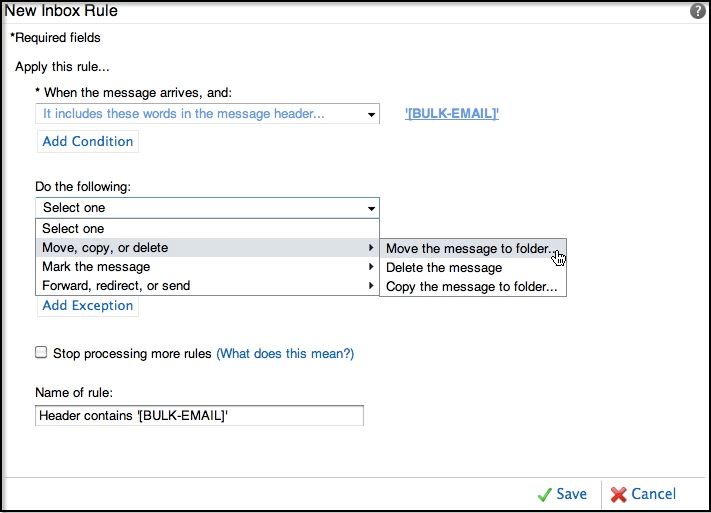The width and height of the screenshot is (711, 513).
Task: Choose 'Copy the message to folder...'
Action: pos(471,287)
